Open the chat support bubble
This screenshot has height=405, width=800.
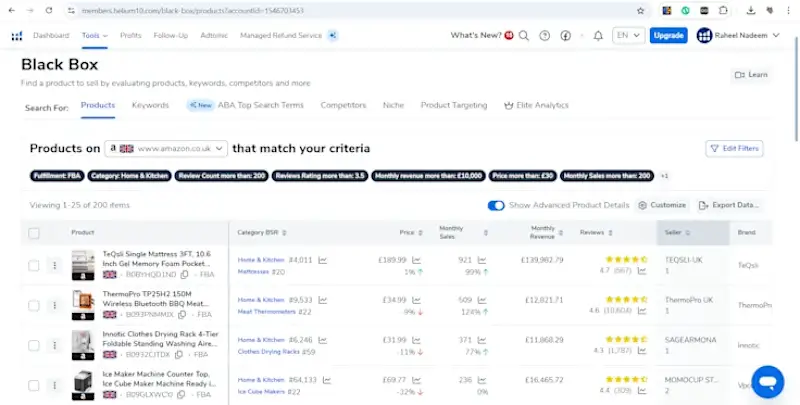(x=768, y=382)
